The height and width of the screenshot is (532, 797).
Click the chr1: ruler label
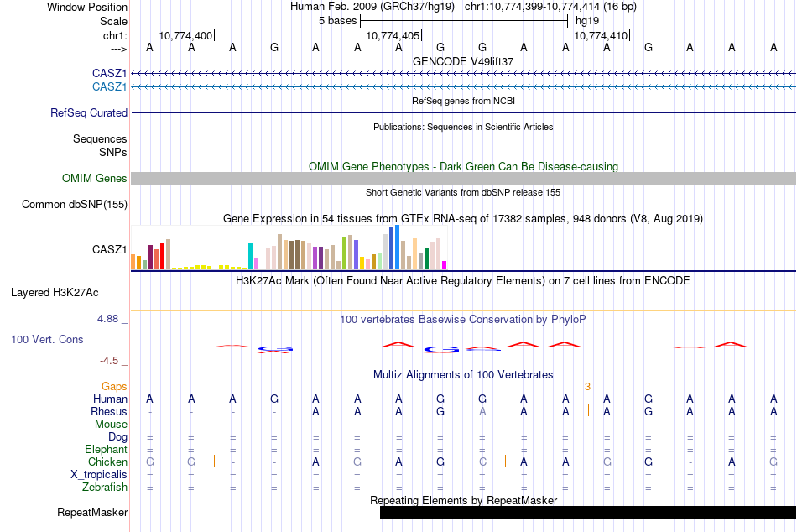point(115,35)
